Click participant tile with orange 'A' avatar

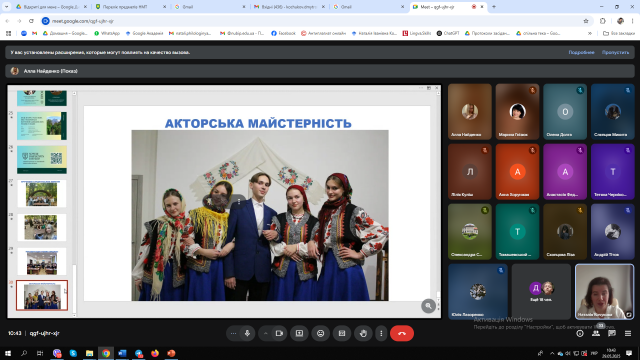tap(517, 172)
